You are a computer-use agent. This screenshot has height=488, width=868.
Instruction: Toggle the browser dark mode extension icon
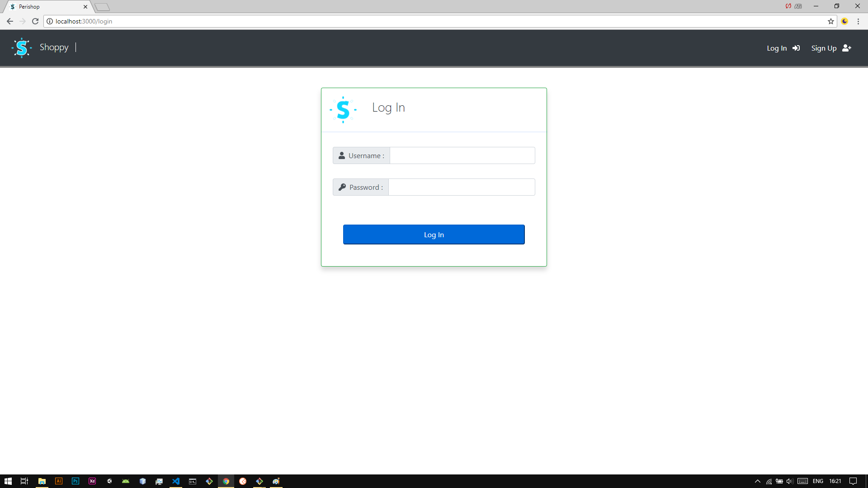click(x=844, y=21)
